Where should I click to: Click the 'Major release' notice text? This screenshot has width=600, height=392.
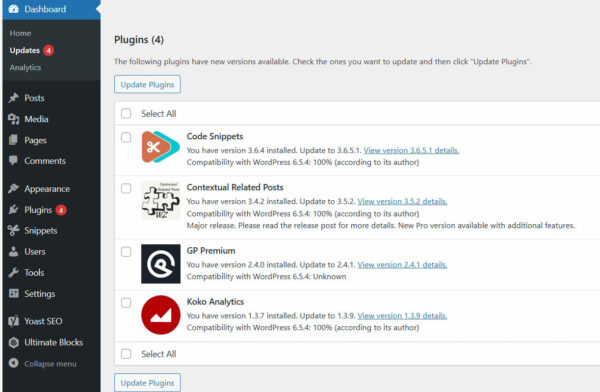(x=381, y=225)
